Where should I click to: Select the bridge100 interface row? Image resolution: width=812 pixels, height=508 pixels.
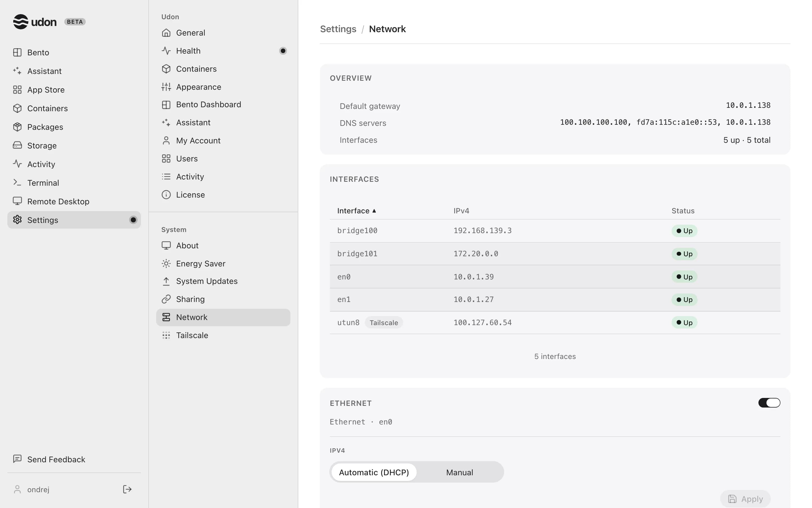click(555, 231)
